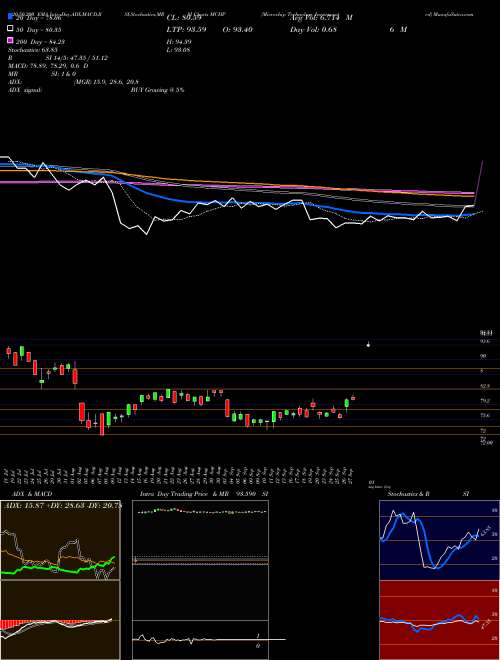This screenshot has height=660, width=500.
Task: Click the ADX: 15.87 +DY: 28.63 header
Action: pos(62,505)
